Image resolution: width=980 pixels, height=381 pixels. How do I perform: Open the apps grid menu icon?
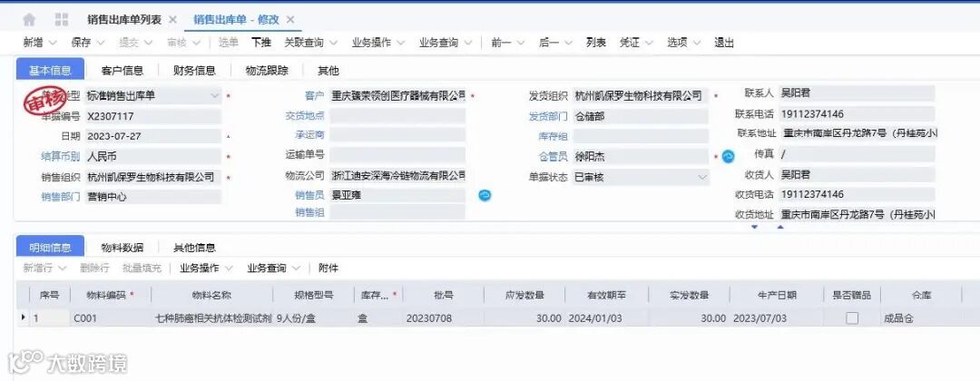[x=62, y=20]
